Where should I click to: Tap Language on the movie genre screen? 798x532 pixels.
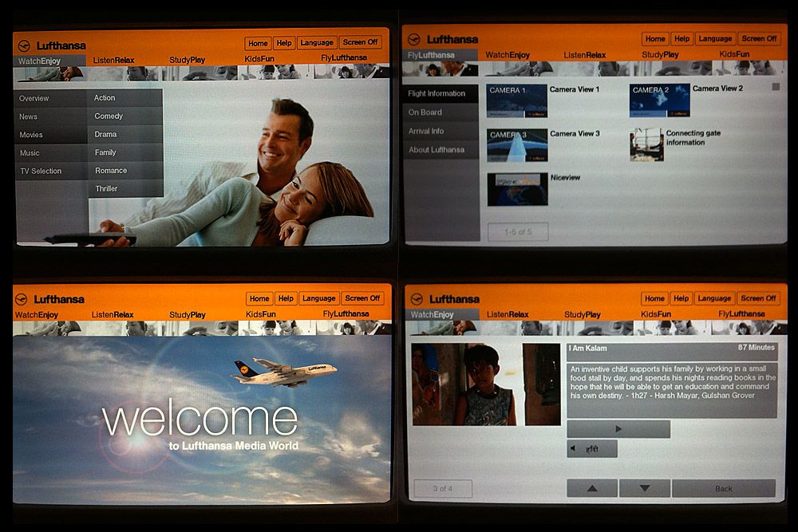317,43
